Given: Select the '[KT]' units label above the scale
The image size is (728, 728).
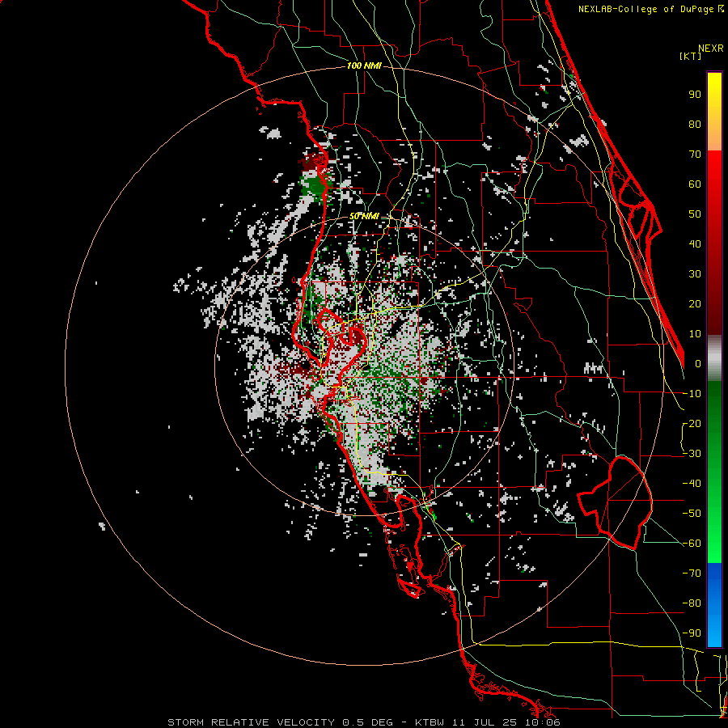Looking at the screenshot, I should (691, 56).
